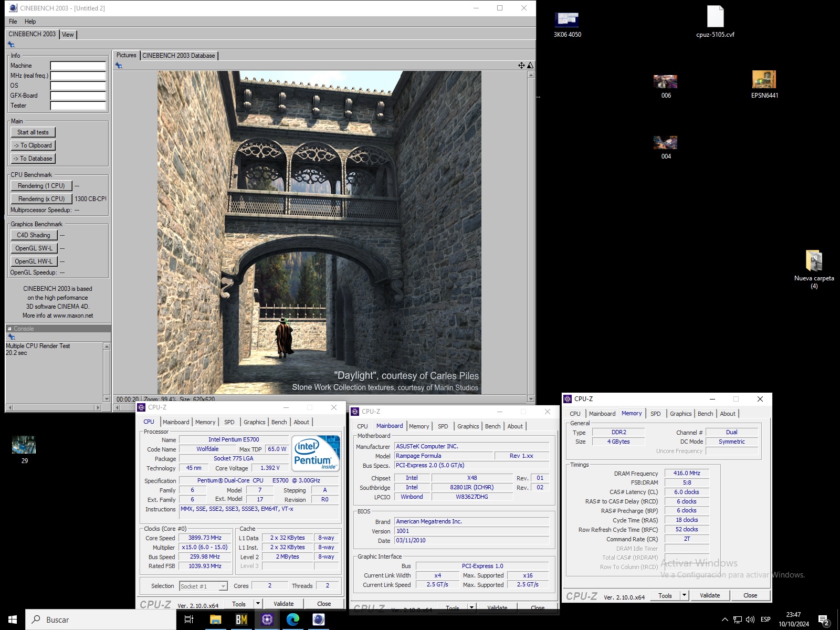This screenshot has width=840, height=630.
Task: Open Tools dropdown arrow in Memory window
Action: (x=684, y=595)
